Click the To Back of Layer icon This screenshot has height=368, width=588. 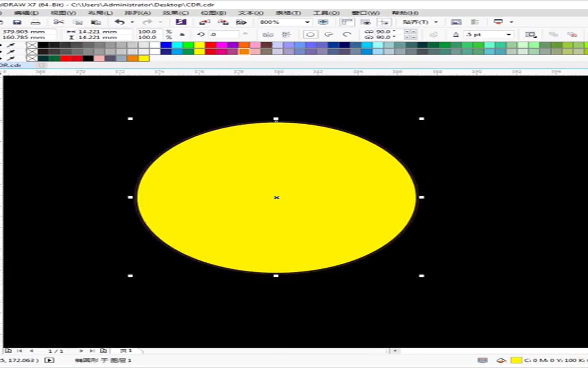point(572,34)
